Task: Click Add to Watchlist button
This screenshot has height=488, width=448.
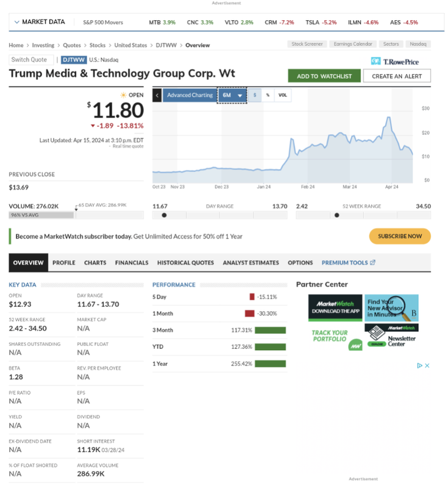Action: click(x=324, y=76)
